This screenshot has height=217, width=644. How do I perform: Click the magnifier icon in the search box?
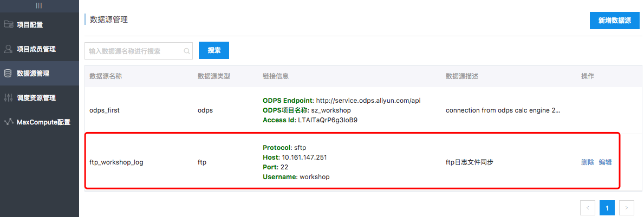pos(187,51)
